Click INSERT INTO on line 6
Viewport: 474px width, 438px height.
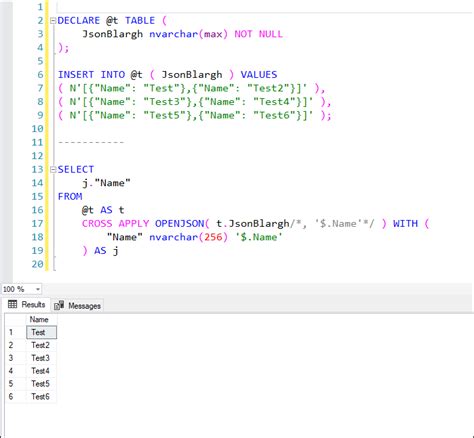pyautogui.click(x=91, y=75)
